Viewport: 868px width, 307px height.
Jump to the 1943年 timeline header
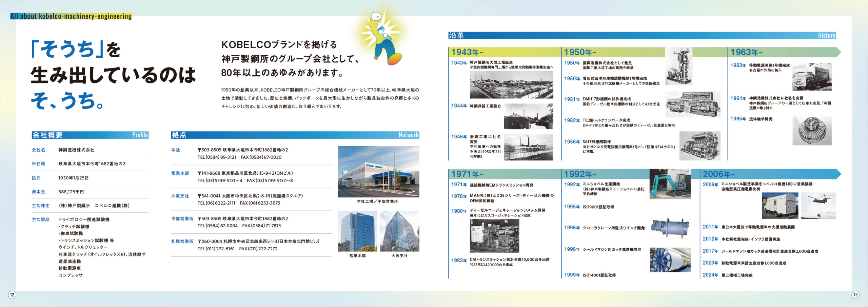tap(467, 52)
